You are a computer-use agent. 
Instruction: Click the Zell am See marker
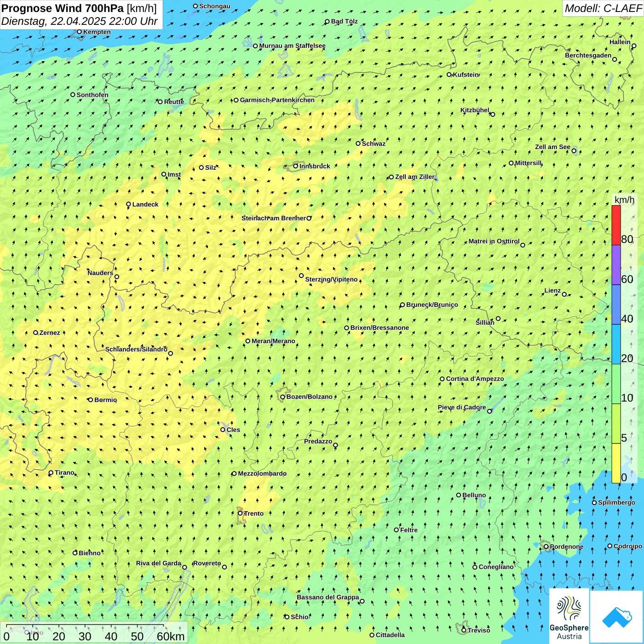tap(574, 150)
